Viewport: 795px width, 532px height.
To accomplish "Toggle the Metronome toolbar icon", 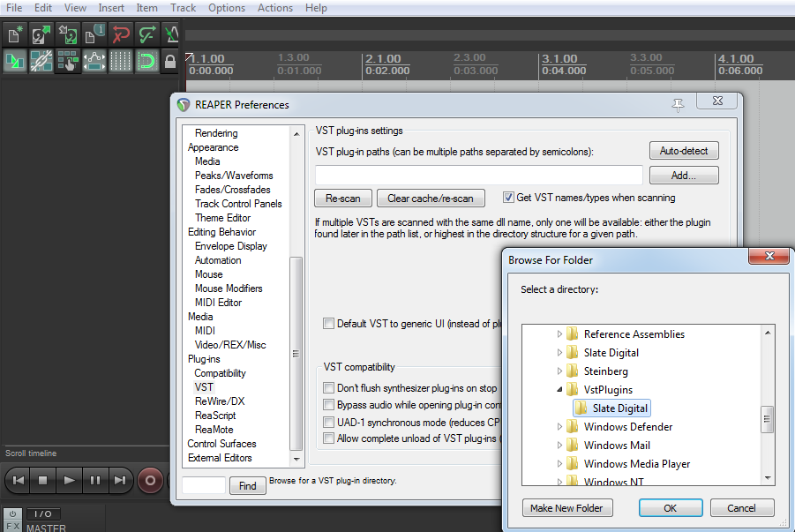I will point(171,35).
